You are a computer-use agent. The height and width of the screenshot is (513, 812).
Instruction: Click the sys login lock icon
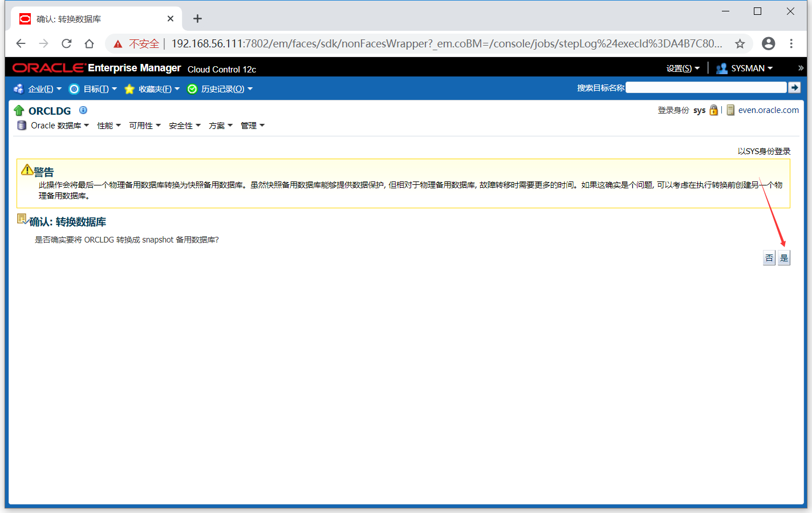(713, 110)
